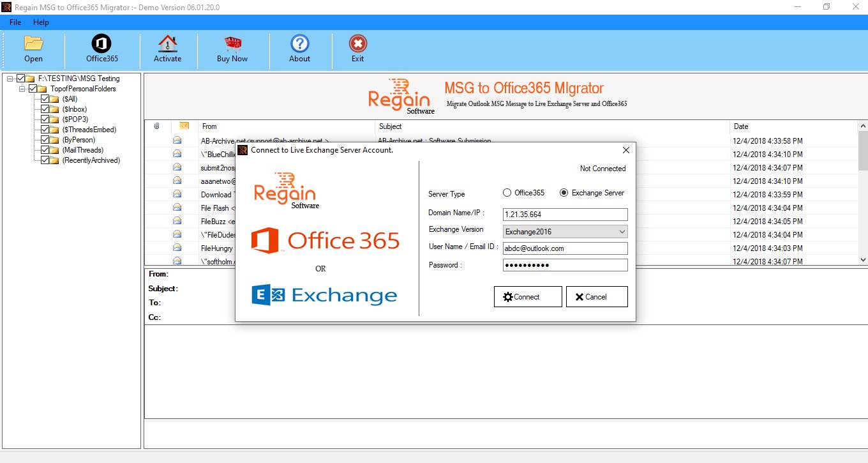
Task: Uncheck the TopofPersonalFolders checkbox
Action: pos(33,89)
